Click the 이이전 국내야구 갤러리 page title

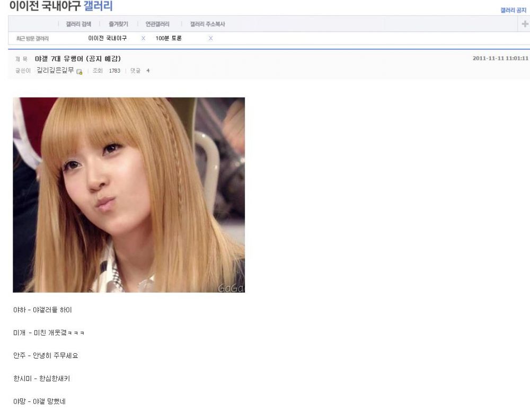click(x=61, y=6)
